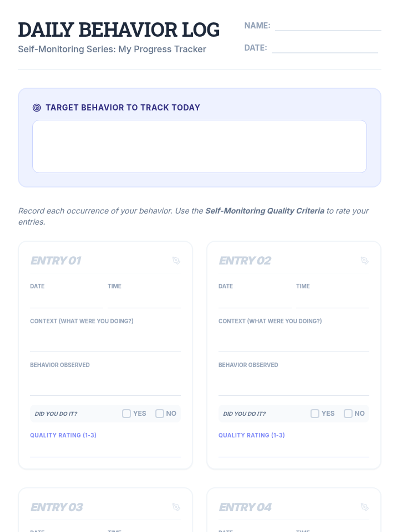Viewport: 399px width, 532px height.
Task: Click the pen icon in Entry 03
Action: [176, 507]
